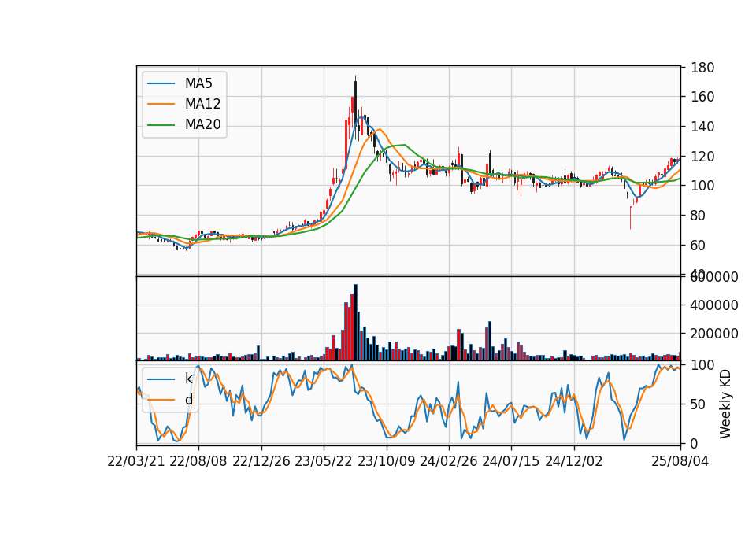Click the 25/08/04 date tick label
This screenshot has height=543, width=756.
[680, 461]
